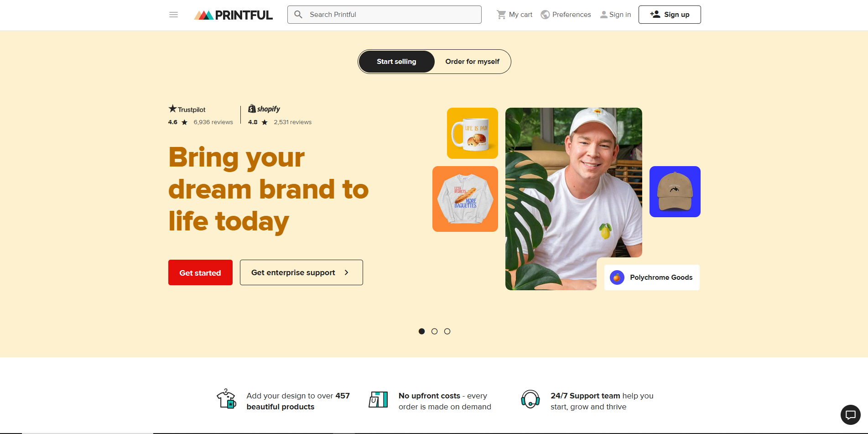This screenshot has height=434, width=868.
Task: Click the Sign in person icon
Action: (x=604, y=15)
